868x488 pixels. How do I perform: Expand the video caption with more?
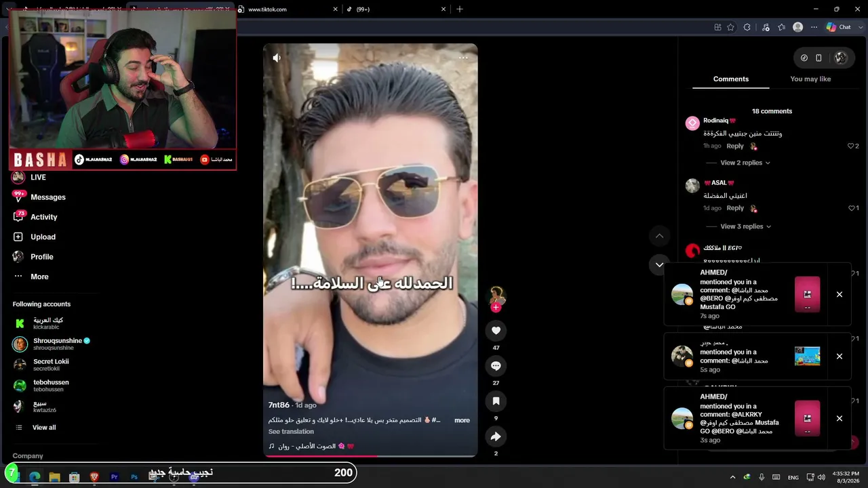(462, 420)
